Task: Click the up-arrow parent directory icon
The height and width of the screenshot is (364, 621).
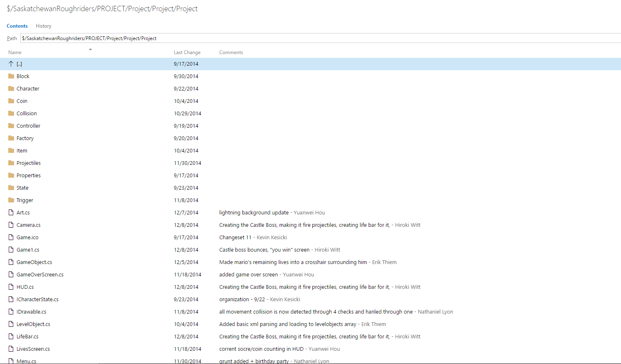Action: 11,64
